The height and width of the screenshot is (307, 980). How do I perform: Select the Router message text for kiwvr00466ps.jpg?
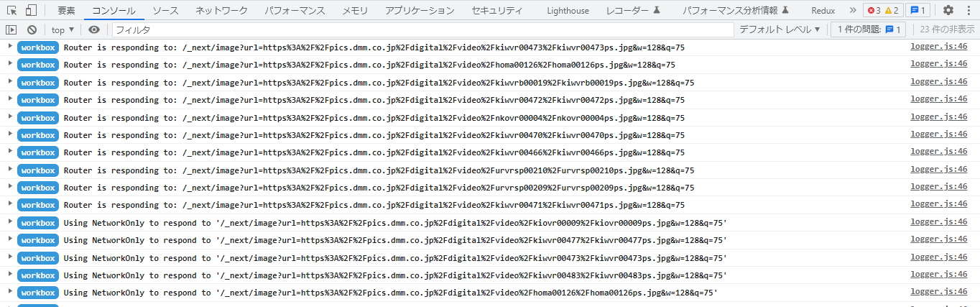374,152
